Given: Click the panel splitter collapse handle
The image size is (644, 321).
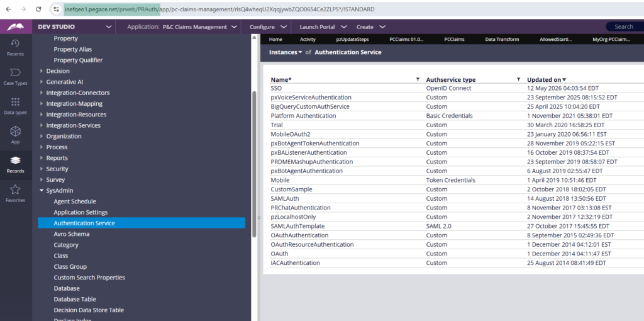Looking at the screenshot, I should 258,217.
